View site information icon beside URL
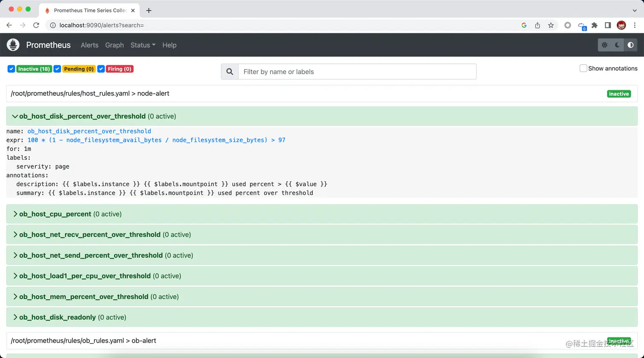The image size is (644, 358). (53, 25)
